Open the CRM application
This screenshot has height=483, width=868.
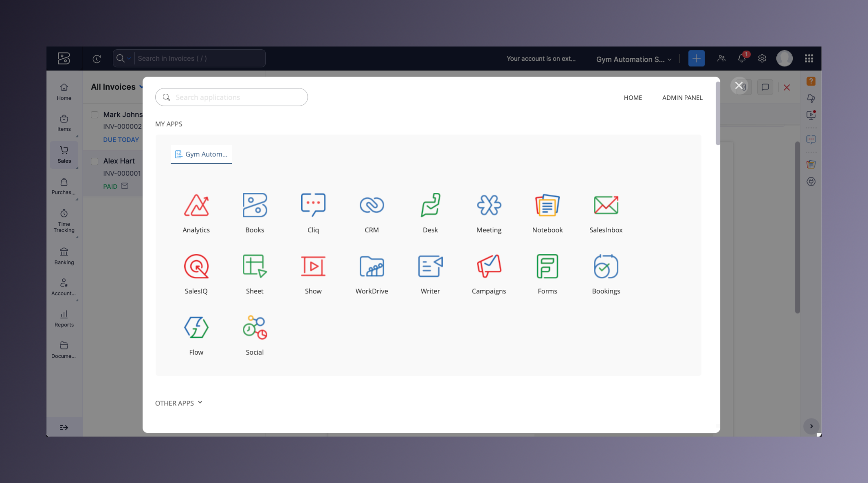(x=371, y=205)
